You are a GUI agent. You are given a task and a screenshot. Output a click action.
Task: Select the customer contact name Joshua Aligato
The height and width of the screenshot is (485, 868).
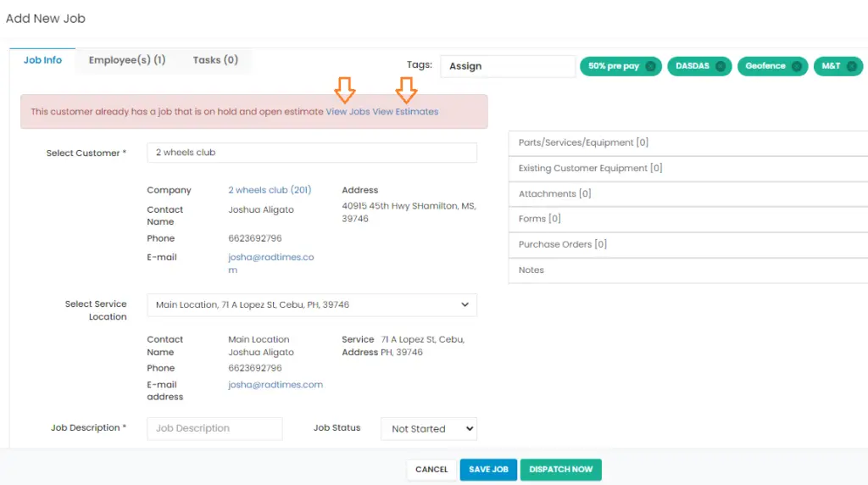coord(261,209)
